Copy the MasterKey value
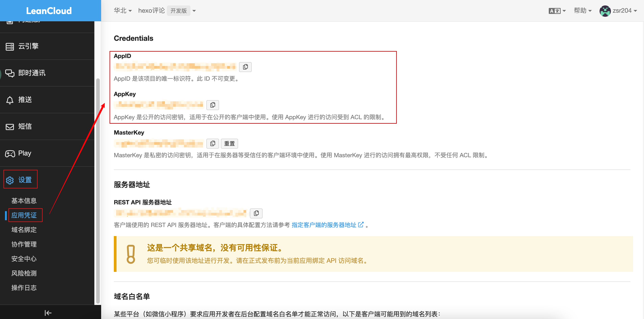 [x=213, y=143]
